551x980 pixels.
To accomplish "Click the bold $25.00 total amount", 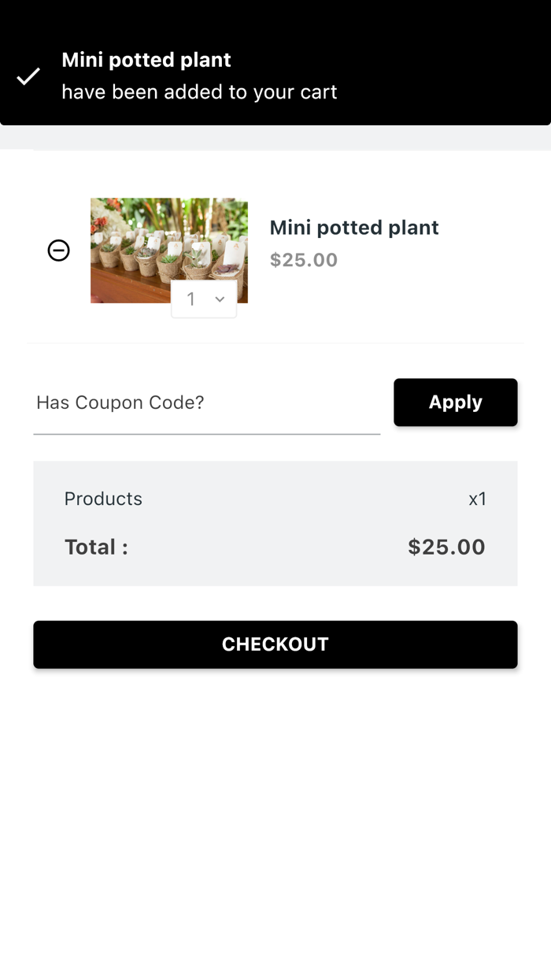I will (446, 547).
